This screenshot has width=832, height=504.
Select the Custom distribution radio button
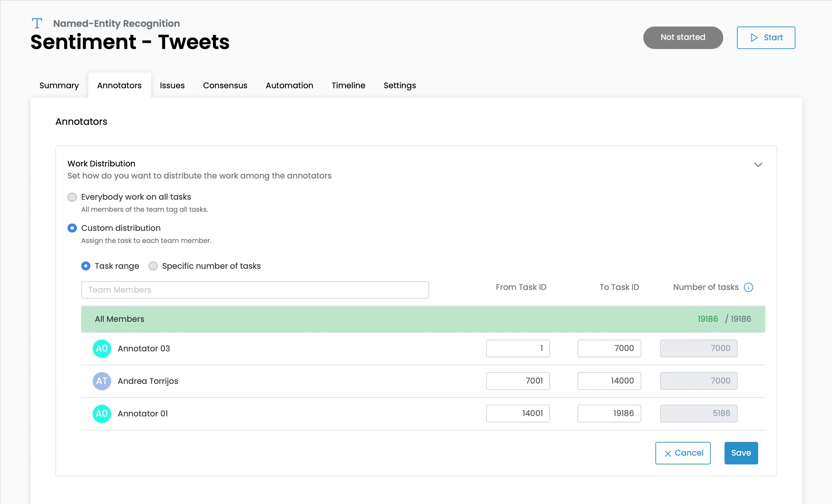click(x=72, y=228)
